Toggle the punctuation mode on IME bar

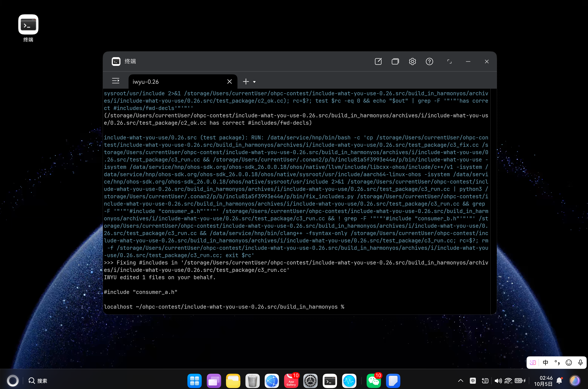tap(557, 363)
